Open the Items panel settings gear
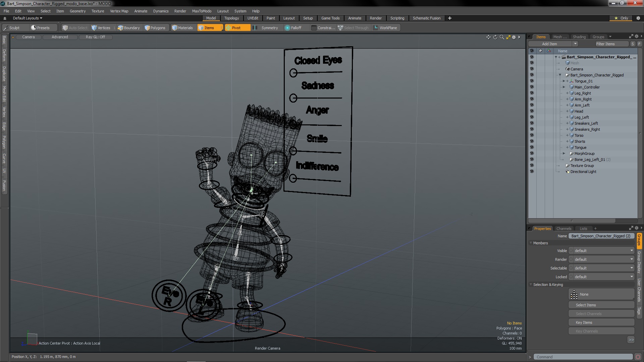The width and height of the screenshot is (644, 362). pos(636,36)
